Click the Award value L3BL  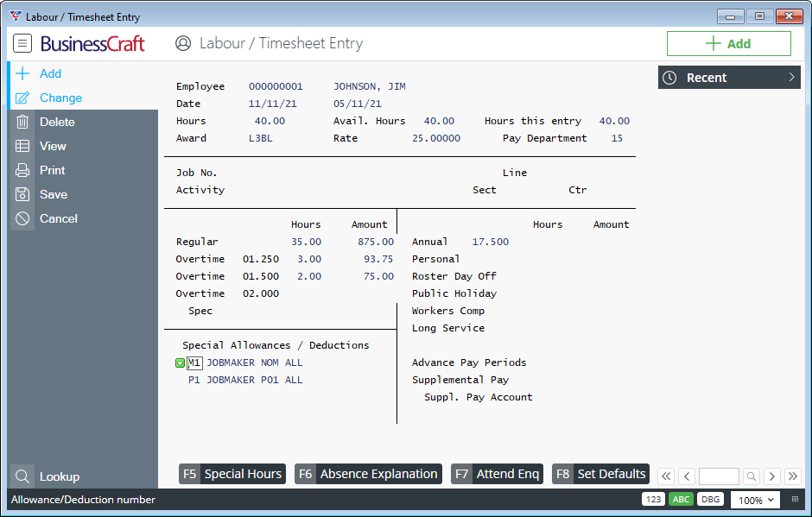[261, 138]
